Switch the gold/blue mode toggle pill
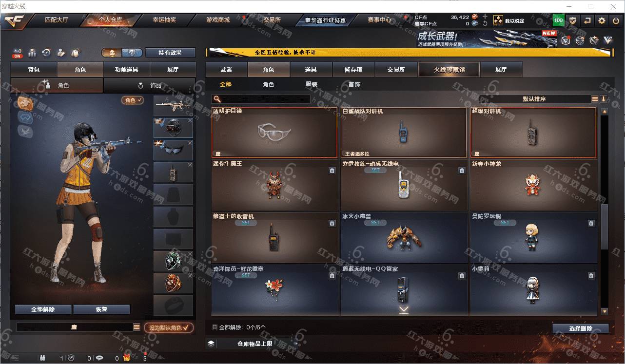The image size is (625, 364). 122,53
